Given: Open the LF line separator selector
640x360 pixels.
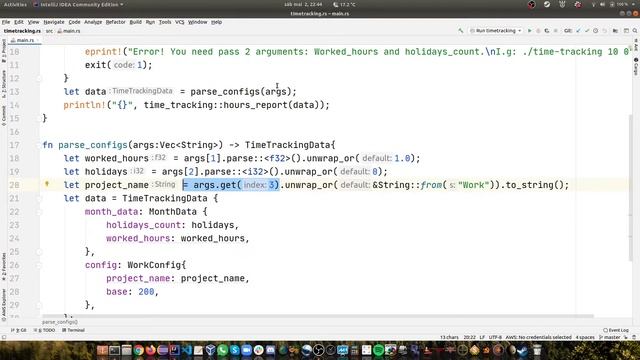Looking at the screenshot, I should tap(482, 337).
